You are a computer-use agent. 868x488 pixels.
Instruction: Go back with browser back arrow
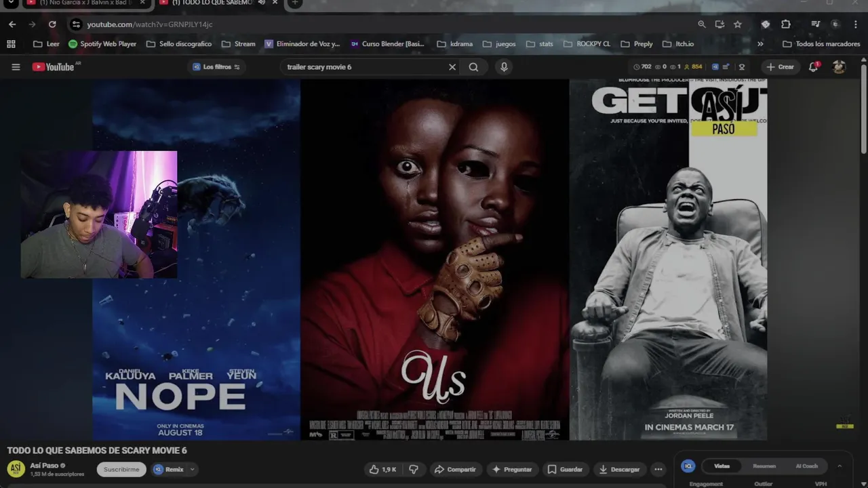(12, 24)
